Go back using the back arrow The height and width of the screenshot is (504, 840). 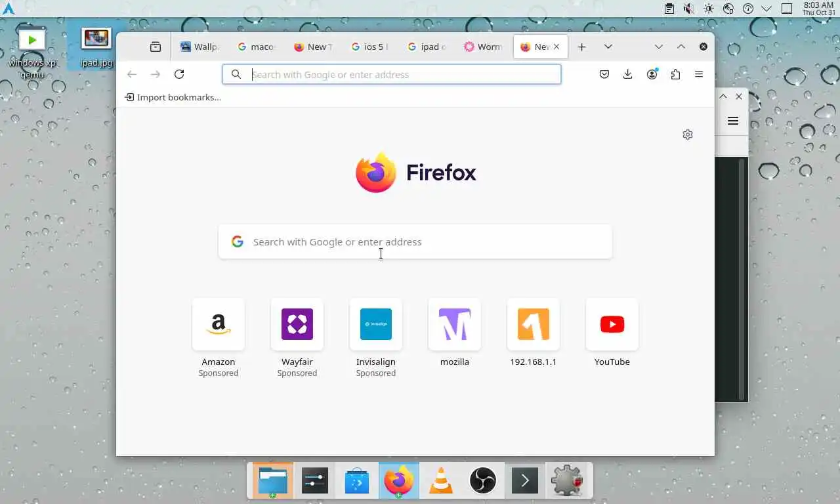click(132, 74)
